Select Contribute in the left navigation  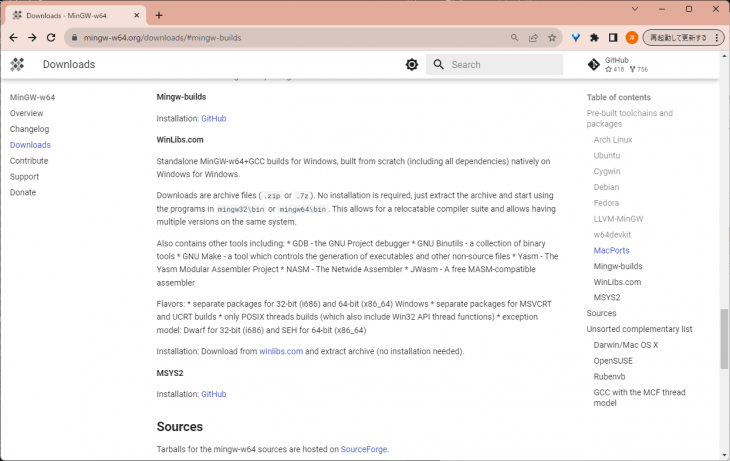[x=29, y=160]
